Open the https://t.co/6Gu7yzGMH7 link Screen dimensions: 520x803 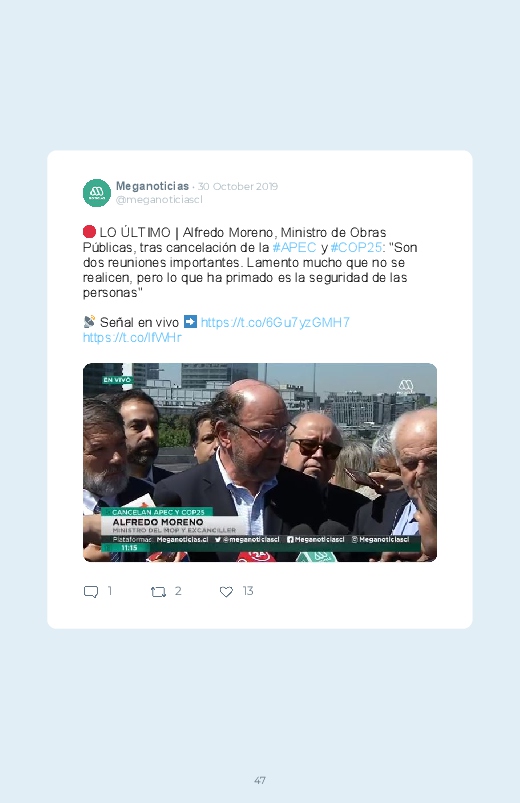275,322
